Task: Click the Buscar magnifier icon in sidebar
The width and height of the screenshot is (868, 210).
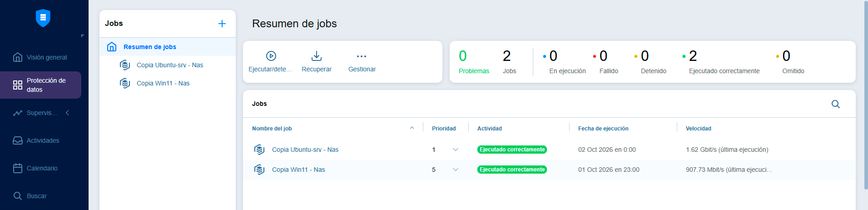Action: pos(18,196)
